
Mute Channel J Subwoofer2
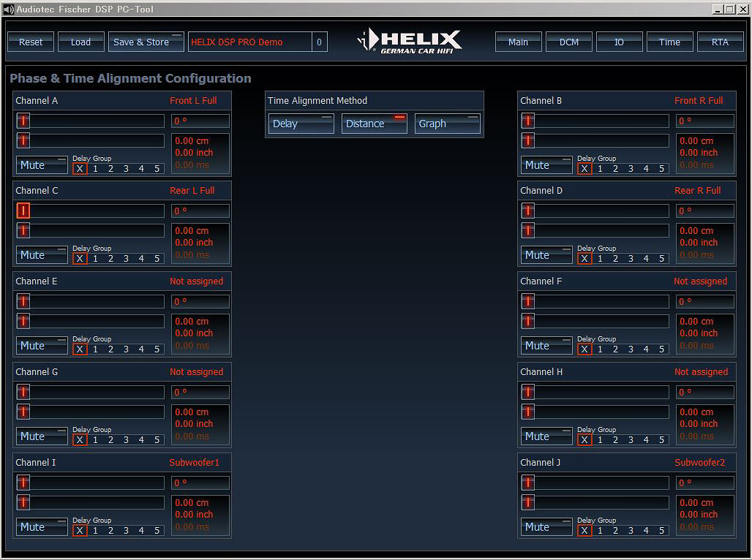[x=546, y=527]
